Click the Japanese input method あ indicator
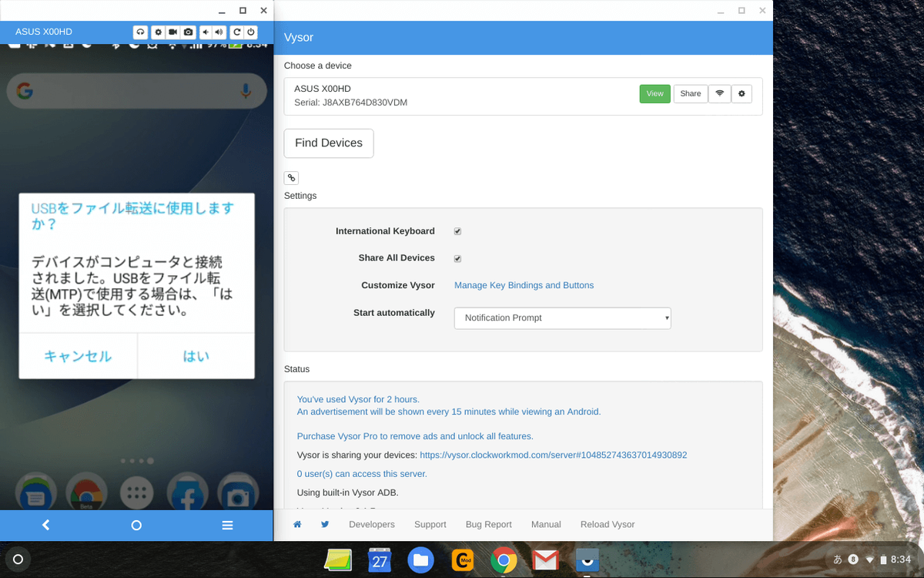The width and height of the screenshot is (924, 578). [x=838, y=560]
